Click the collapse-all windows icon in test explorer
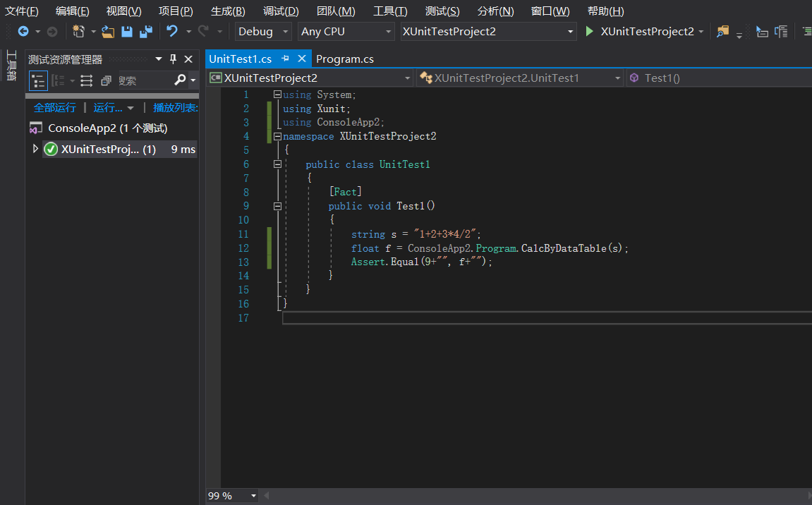Viewport: 812px width, 505px height. (106, 80)
